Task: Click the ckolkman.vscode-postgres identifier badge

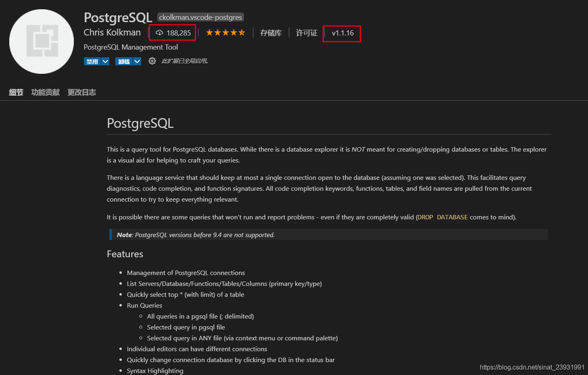Action: 200,17
